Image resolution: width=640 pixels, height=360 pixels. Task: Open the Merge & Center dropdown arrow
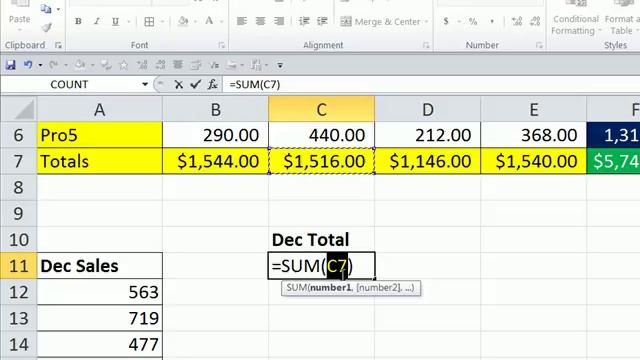click(x=427, y=22)
